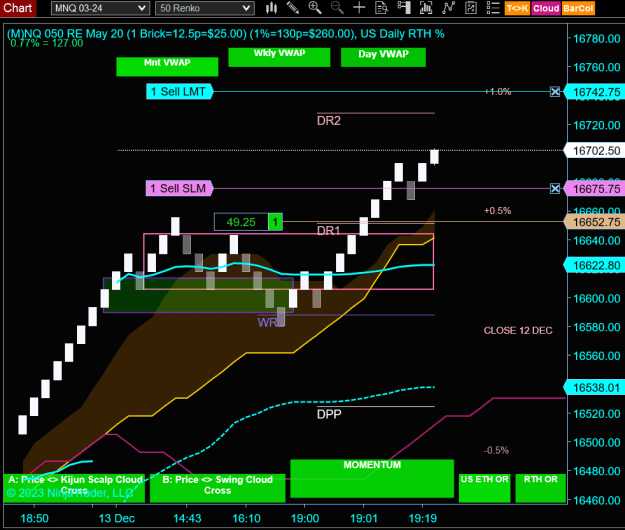Image resolution: width=625 pixels, height=530 pixels.
Task: Click the zoom out magnifier
Action: [337, 8]
